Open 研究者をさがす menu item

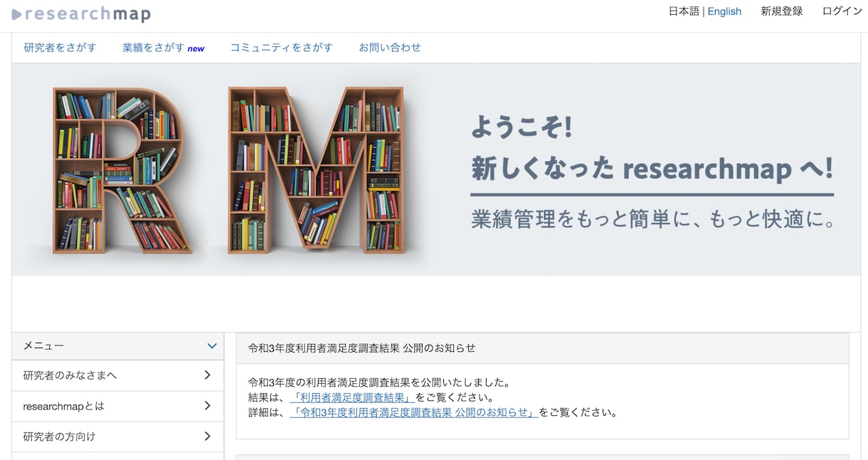click(x=60, y=48)
